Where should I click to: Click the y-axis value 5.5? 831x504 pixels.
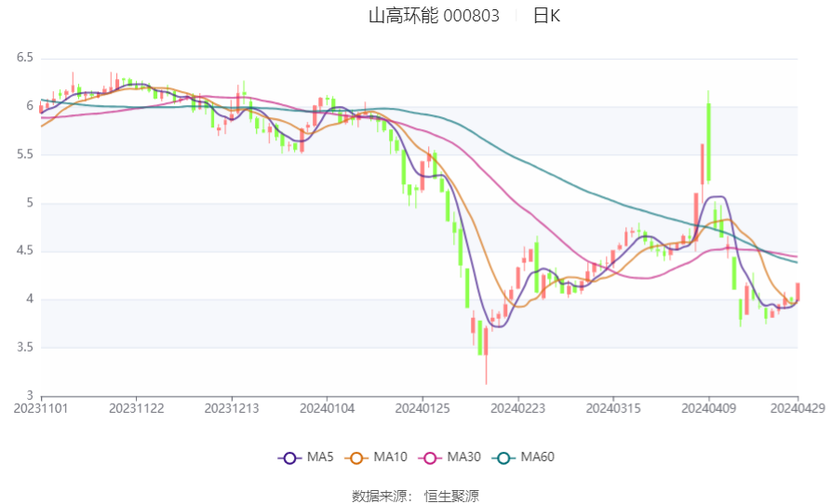click(24, 154)
